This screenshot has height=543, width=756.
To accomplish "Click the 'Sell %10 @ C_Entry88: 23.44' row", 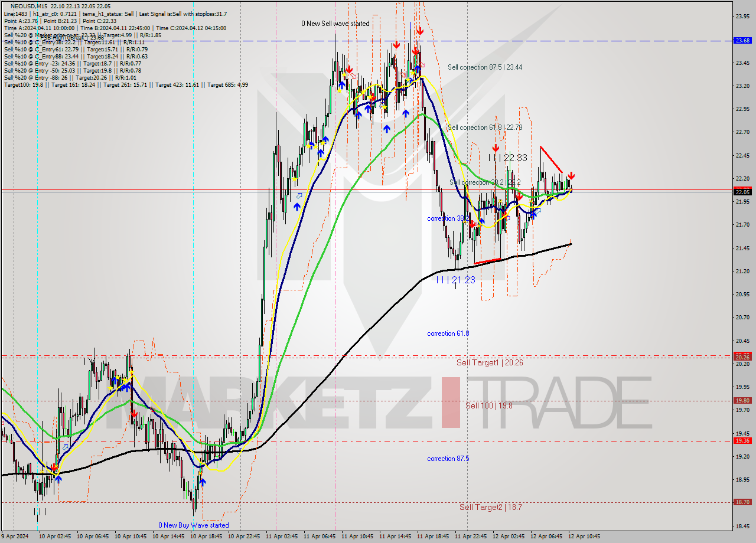I will [76, 56].
